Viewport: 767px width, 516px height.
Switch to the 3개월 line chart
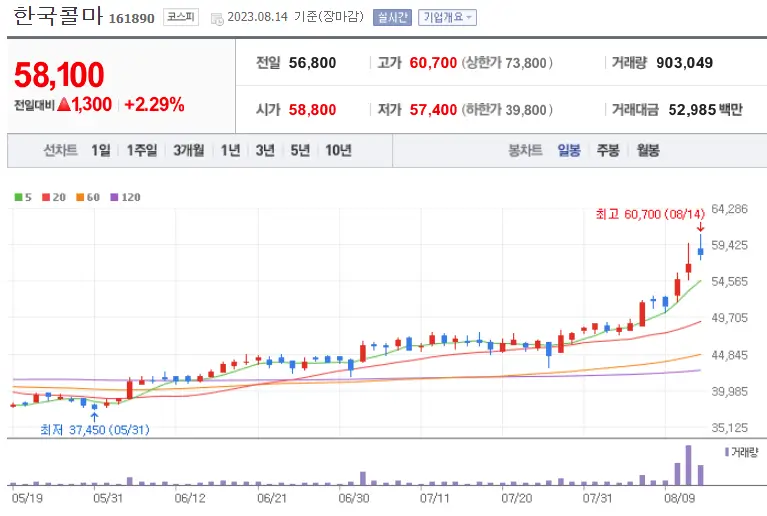click(188, 150)
